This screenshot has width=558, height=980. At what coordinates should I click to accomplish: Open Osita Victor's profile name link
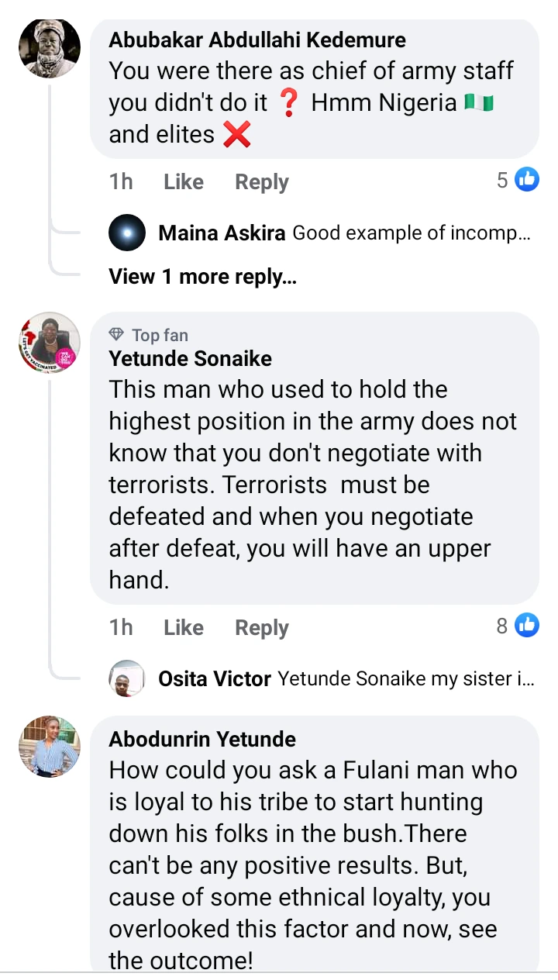[x=215, y=680]
